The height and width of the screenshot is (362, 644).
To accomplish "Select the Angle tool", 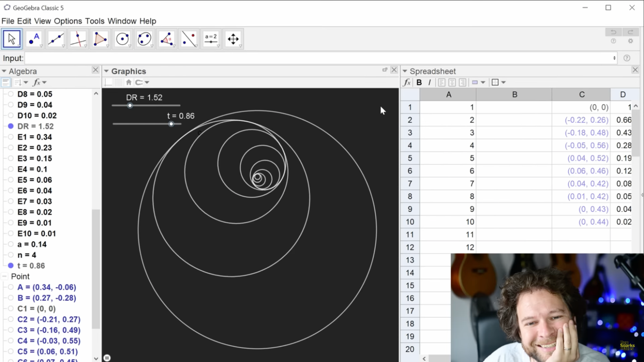I will point(167,39).
